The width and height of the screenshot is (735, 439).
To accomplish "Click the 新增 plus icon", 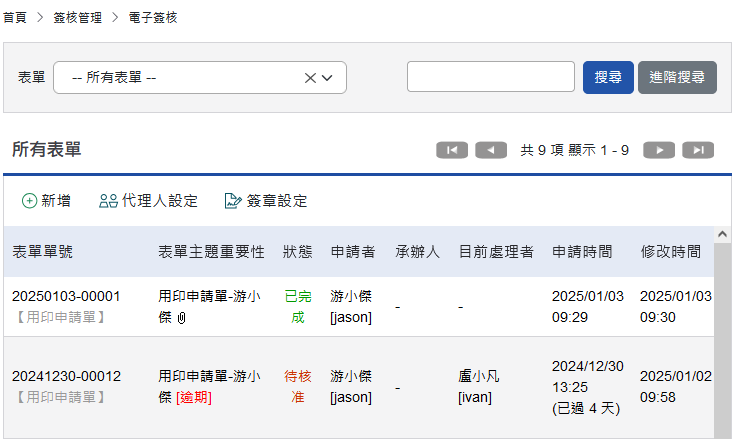I will [x=29, y=201].
